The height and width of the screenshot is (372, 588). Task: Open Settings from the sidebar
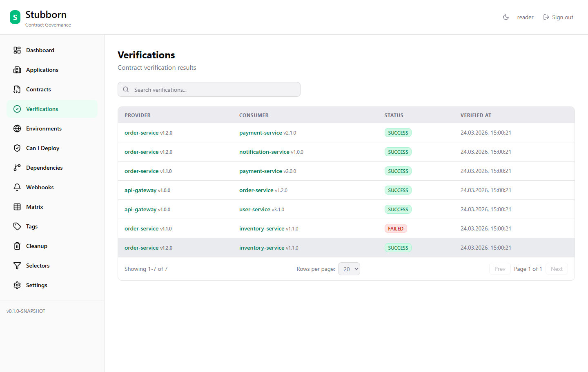click(x=36, y=285)
